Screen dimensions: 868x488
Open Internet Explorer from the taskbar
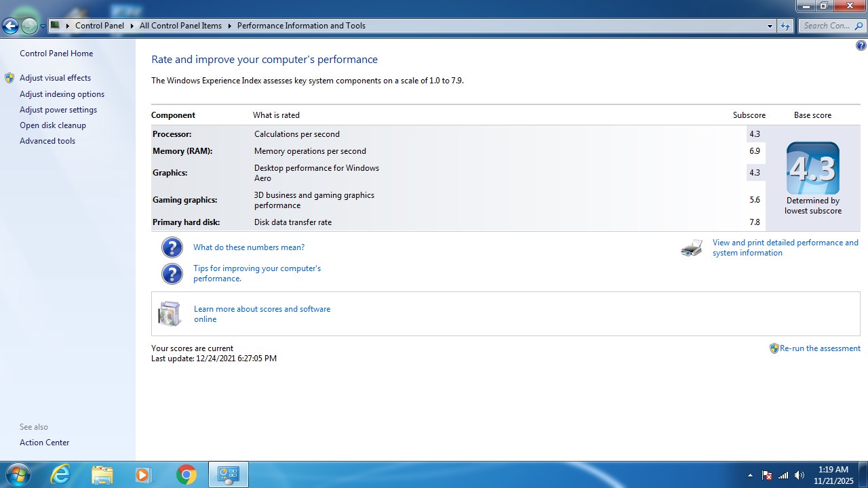coord(60,474)
